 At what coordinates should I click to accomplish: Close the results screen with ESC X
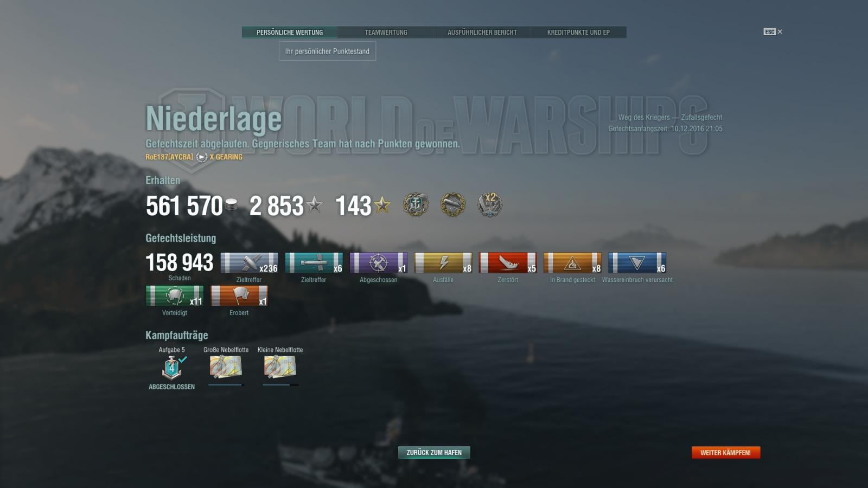pos(773,32)
